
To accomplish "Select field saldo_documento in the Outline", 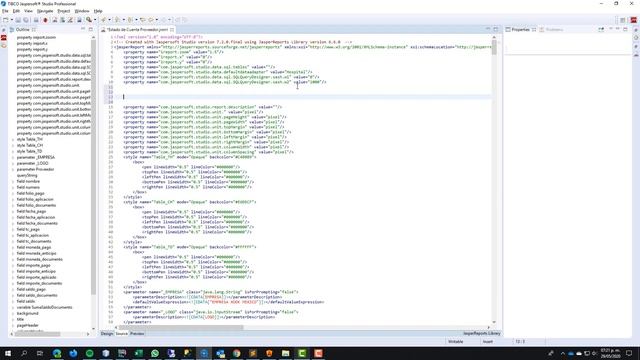I will (37, 295).
